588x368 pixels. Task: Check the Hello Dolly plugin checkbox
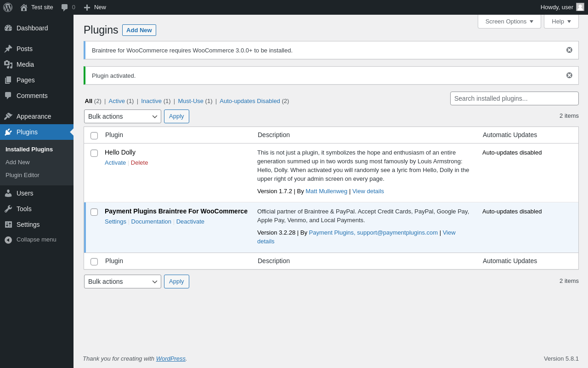(x=94, y=153)
